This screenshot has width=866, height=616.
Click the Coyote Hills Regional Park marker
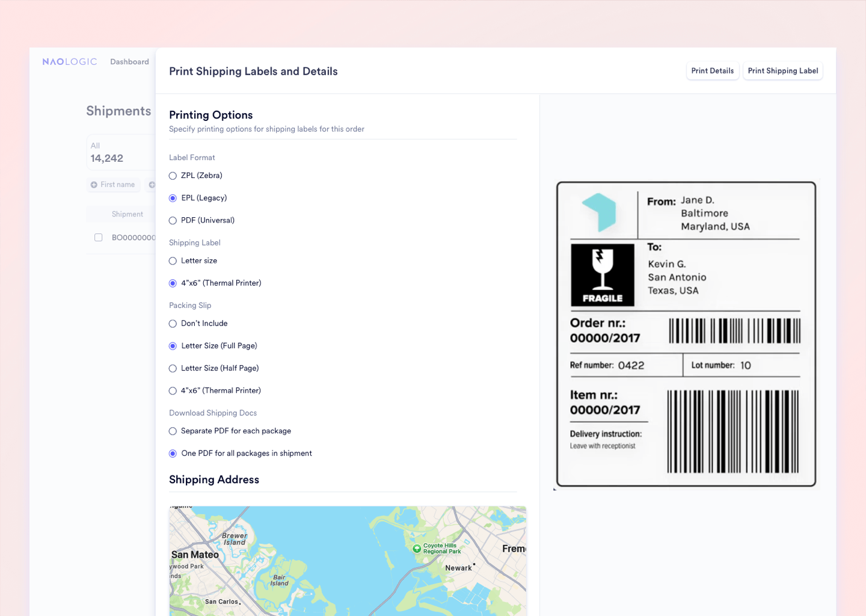(417, 549)
